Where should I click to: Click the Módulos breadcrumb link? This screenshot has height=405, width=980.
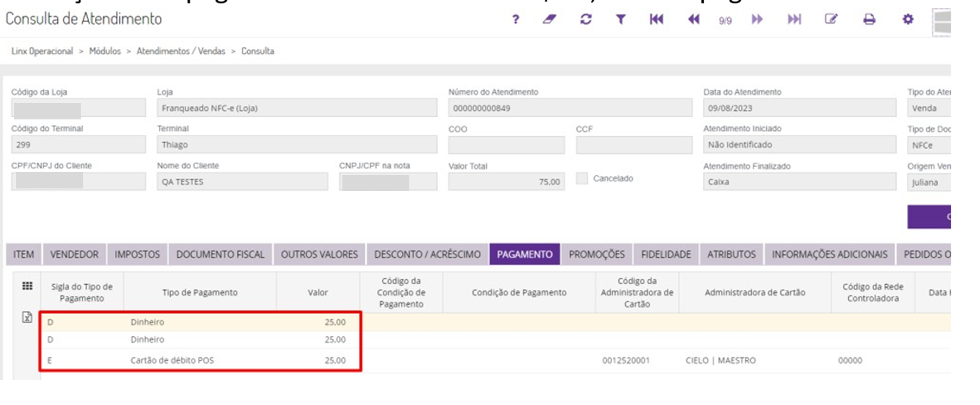tap(105, 51)
